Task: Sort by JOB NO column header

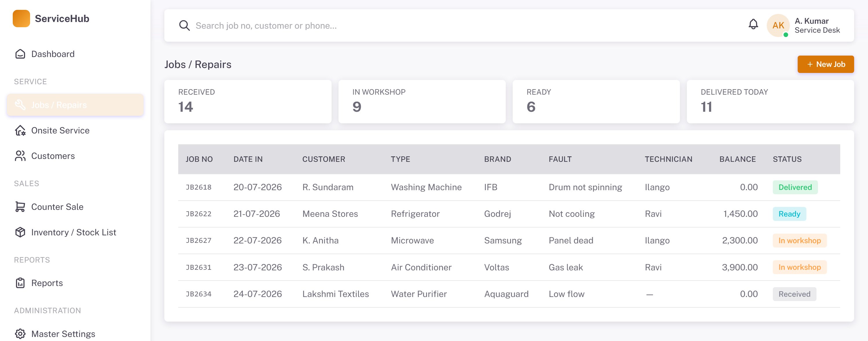Action: [199, 159]
